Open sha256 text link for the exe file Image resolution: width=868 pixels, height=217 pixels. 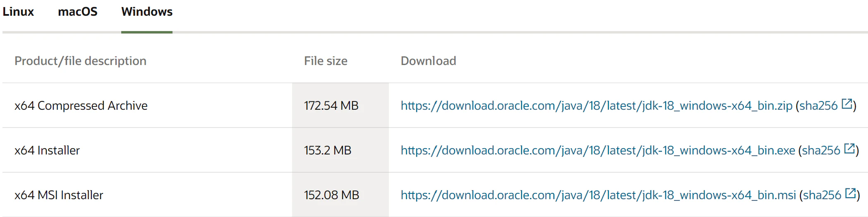(x=821, y=151)
